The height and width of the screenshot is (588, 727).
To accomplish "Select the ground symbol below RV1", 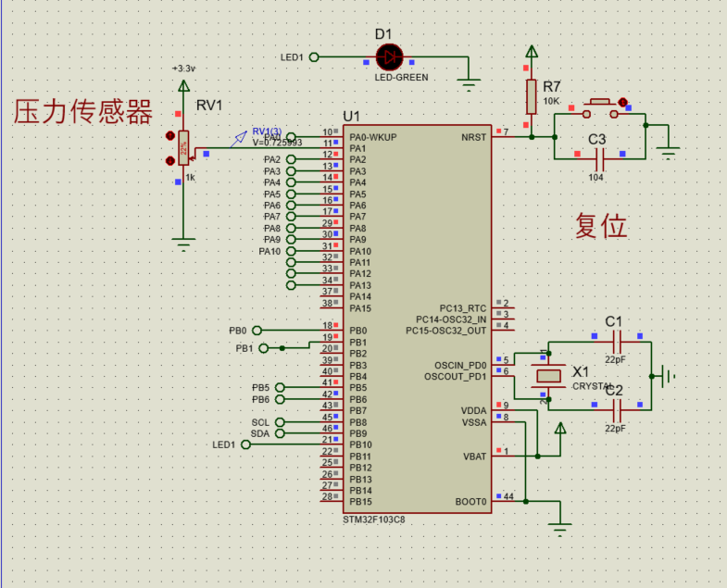I will point(183,244).
